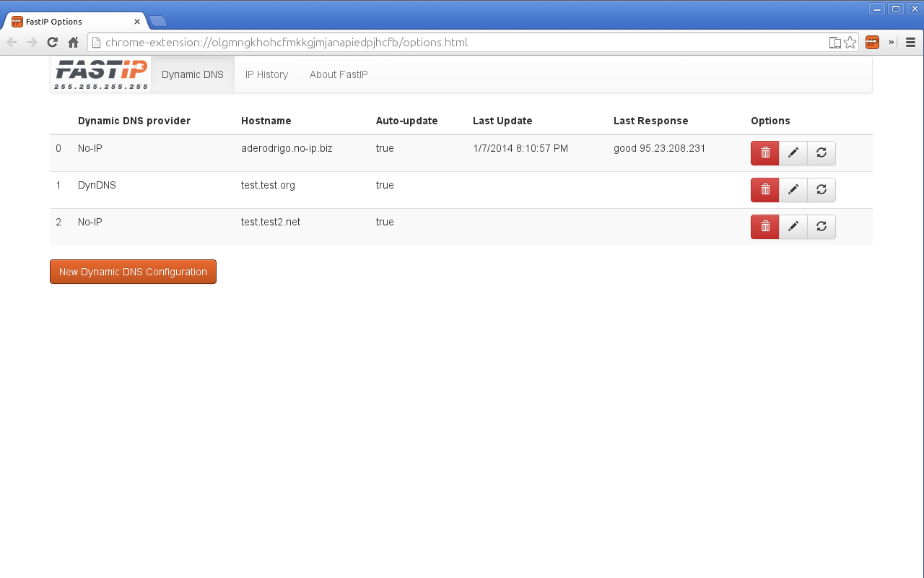
Task: Bookmark this page with the star
Action: click(850, 43)
